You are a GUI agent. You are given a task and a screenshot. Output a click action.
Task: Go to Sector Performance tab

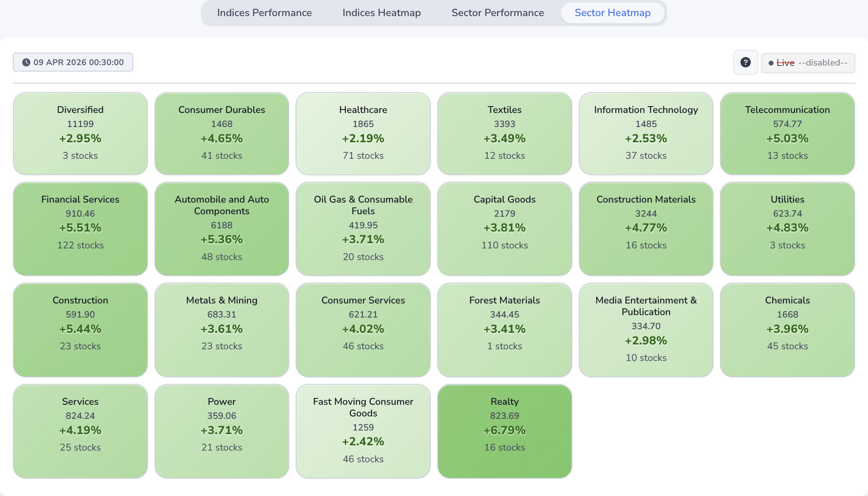coord(498,13)
